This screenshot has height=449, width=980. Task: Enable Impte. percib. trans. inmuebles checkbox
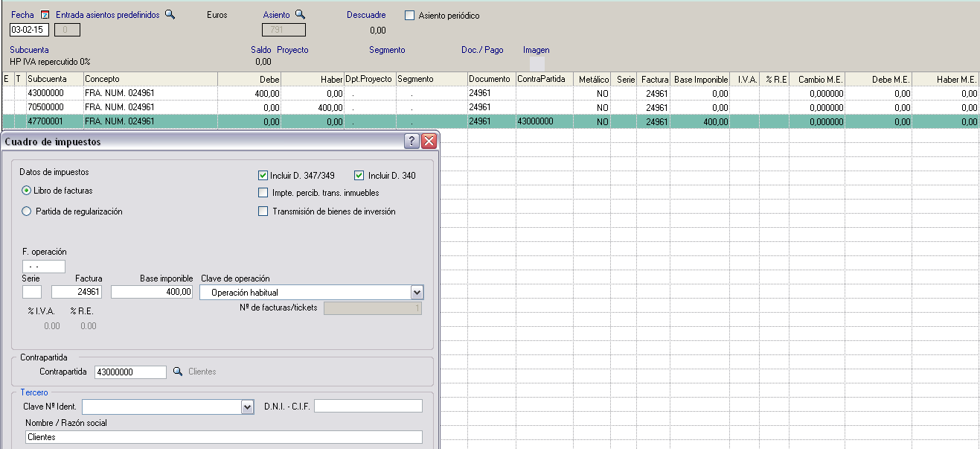pos(263,193)
